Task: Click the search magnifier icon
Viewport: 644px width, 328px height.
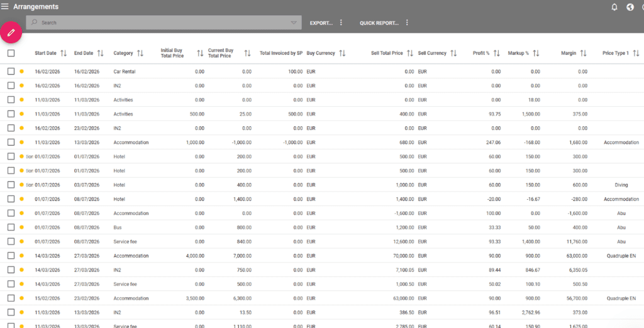Action: pyautogui.click(x=35, y=23)
